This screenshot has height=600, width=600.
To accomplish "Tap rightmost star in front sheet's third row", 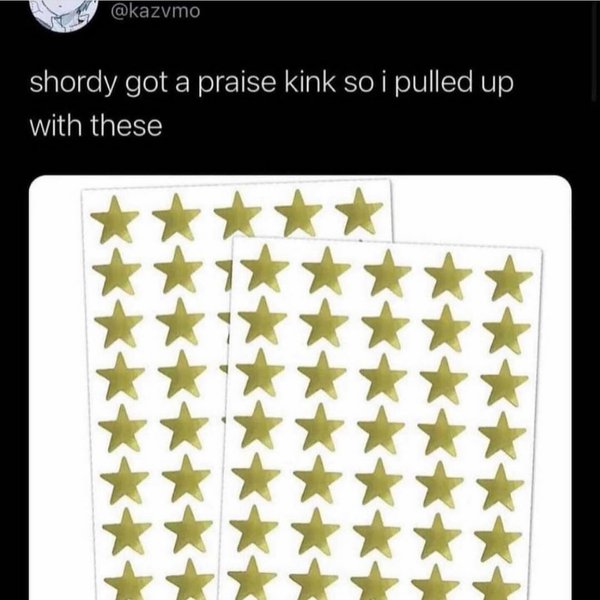I will point(505,383).
